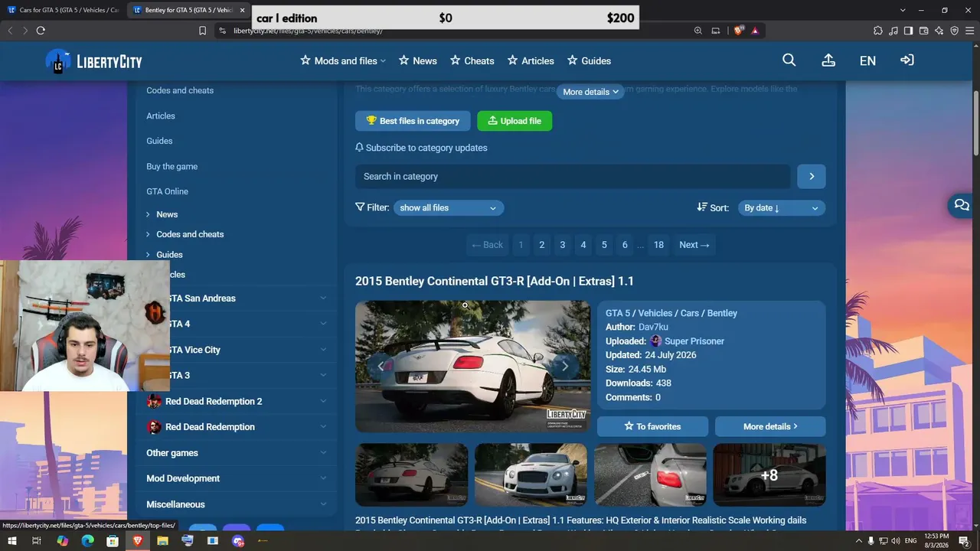This screenshot has height=551, width=980.
Task: Go to page 2 of results
Action: [x=541, y=245]
